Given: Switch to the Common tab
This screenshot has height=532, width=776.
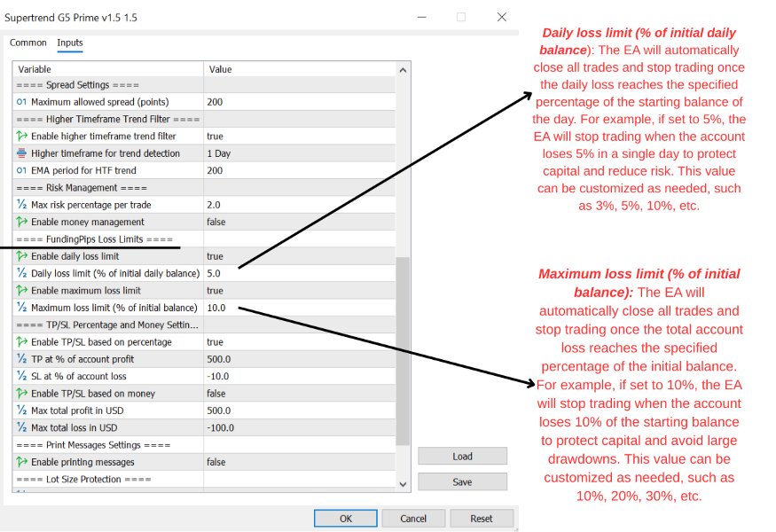Looking at the screenshot, I should pos(28,43).
